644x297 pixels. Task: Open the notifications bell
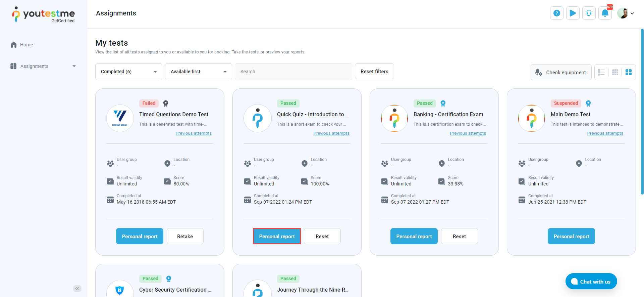(x=605, y=13)
